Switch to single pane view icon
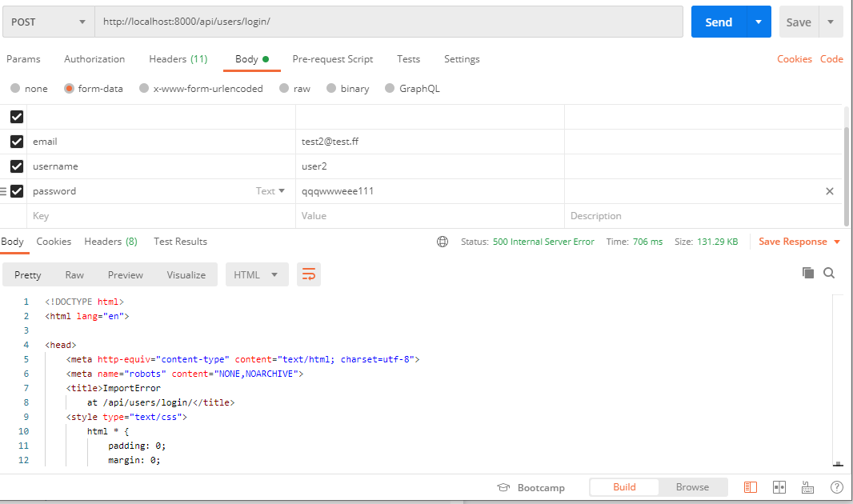The image size is (853, 504). tap(751, 487)
